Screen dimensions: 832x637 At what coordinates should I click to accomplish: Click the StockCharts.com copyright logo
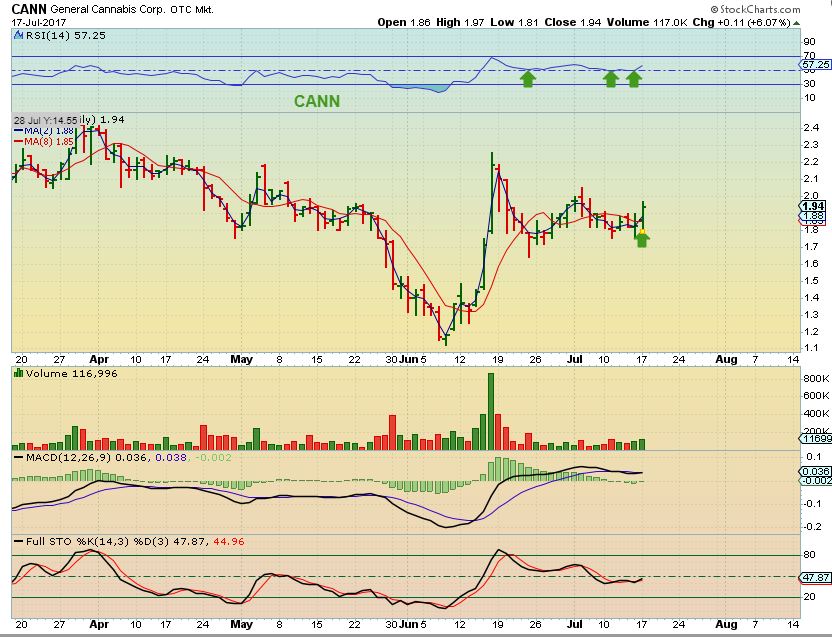click(x=755, y=9)
